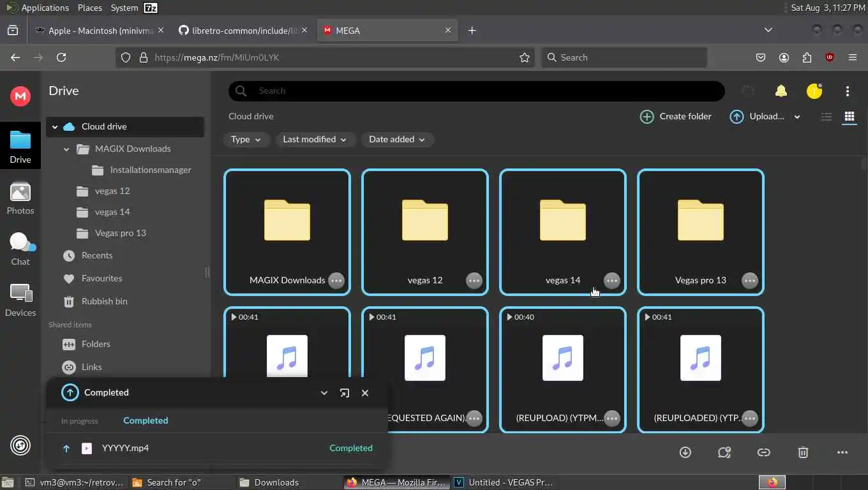Open a new browser tab
Viewport: 868px width, 490px height.
pyautogui.click(x=472, y=30)
